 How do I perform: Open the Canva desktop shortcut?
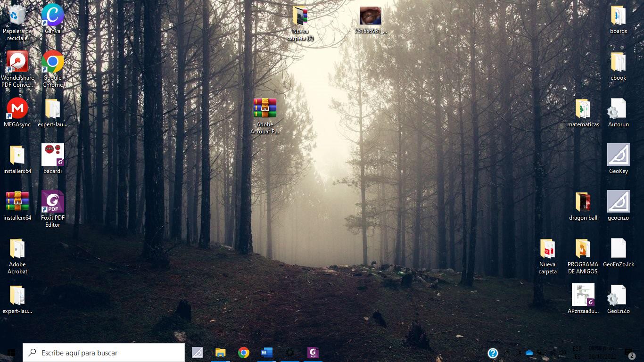click(52, 16)
